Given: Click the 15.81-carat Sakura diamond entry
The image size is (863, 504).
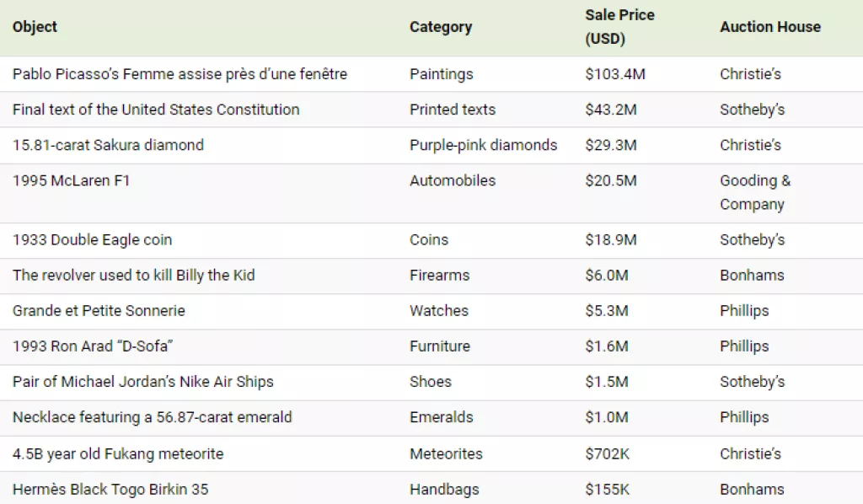Looking at the screenshot, I should point(108,145).
